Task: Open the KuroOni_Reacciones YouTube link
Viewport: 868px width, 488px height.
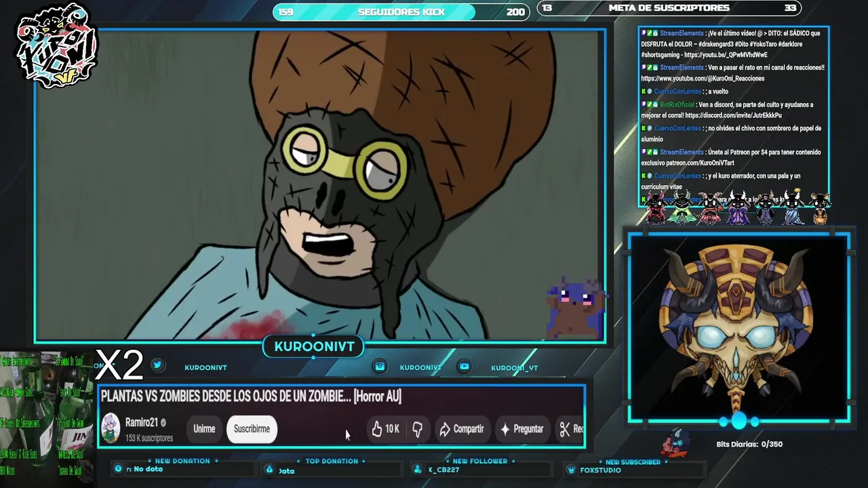Action: coord(703,79)
